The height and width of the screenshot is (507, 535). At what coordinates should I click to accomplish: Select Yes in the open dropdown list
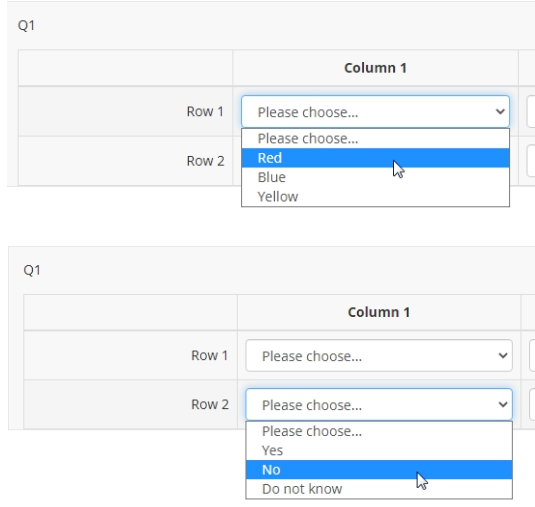[x=379, y=450]
